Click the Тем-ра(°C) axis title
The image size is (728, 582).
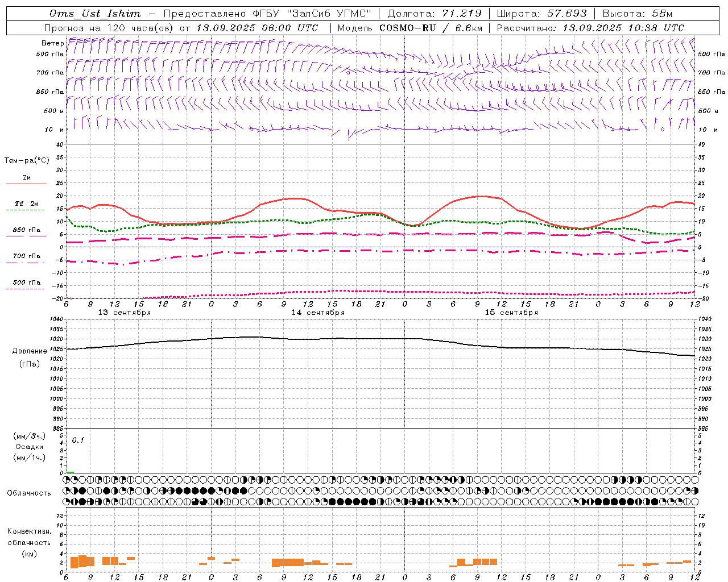point(27,161)
